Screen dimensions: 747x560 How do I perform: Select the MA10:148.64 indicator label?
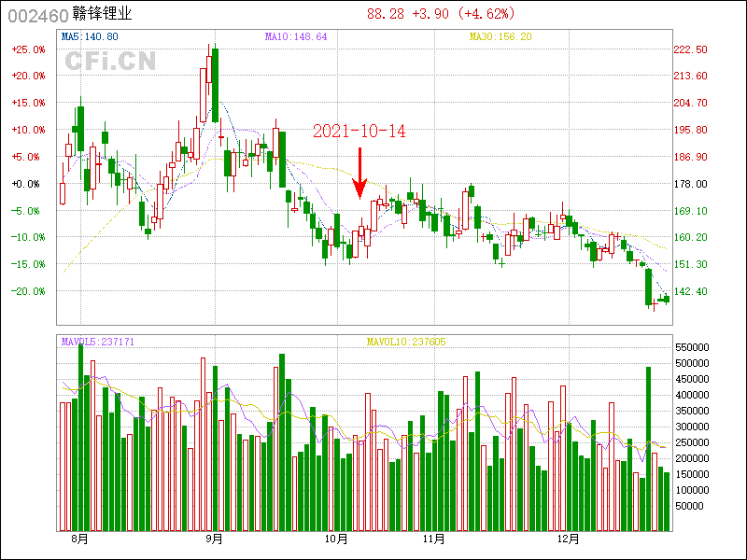click(x=295, y=36)
